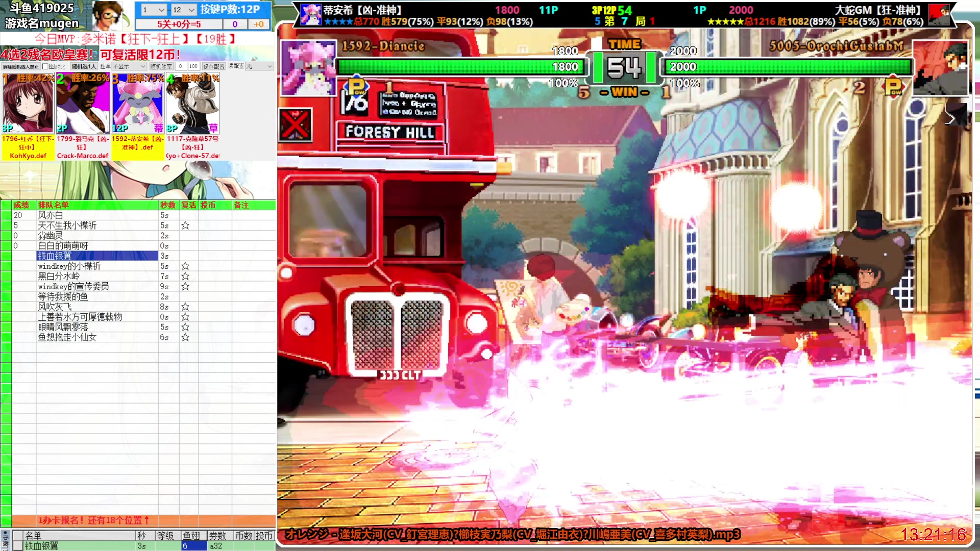
Task: Tick the row selector box beside 铁血银翼 in bottom table
Action: [18, 546]
